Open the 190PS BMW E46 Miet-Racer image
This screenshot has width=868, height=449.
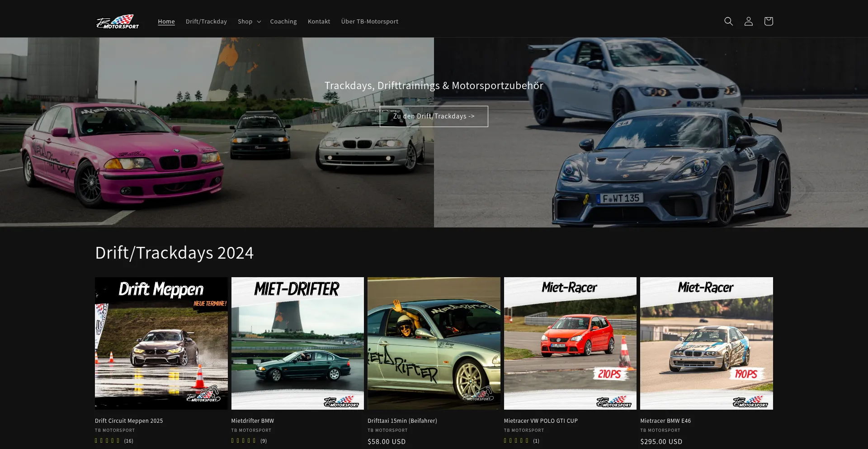pos(706,343)
